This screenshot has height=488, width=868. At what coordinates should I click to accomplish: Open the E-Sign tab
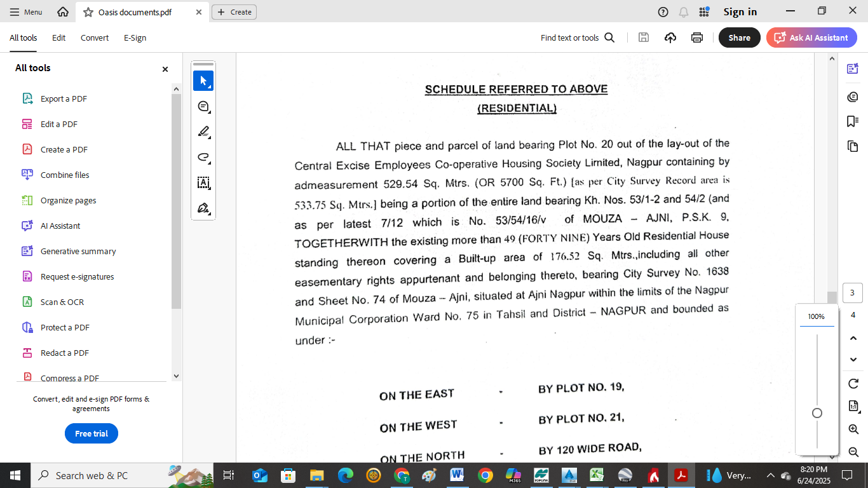135,38
